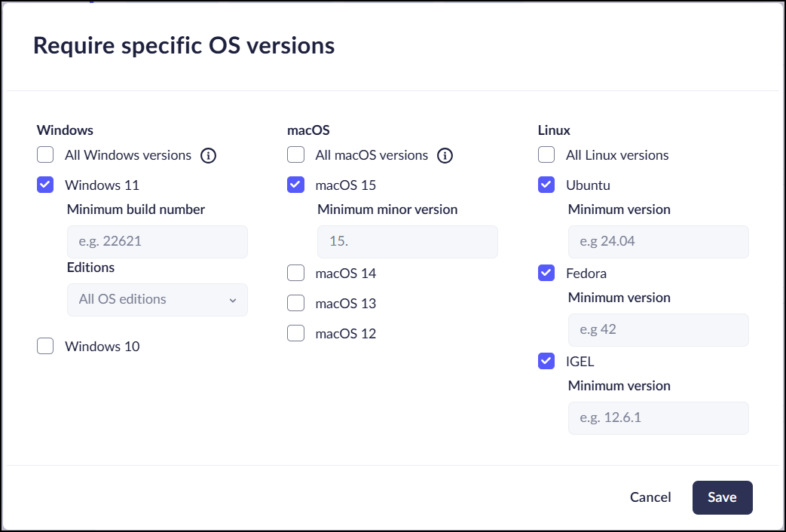Open the All OS editions dropdown
786x532 pixels.
click(158, 300)
